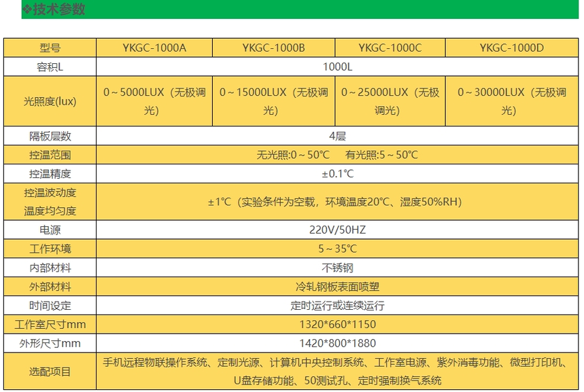This screenshot has height=392, width=584.
Task: Select the 型号 header cell
Action: coord(50,48)
